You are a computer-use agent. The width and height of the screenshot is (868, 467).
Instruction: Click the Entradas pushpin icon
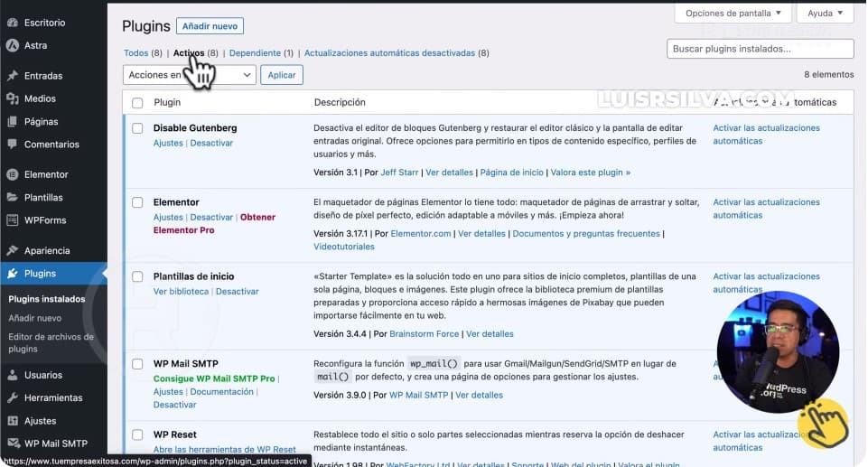pyautogui.click(x=12, y=76)
